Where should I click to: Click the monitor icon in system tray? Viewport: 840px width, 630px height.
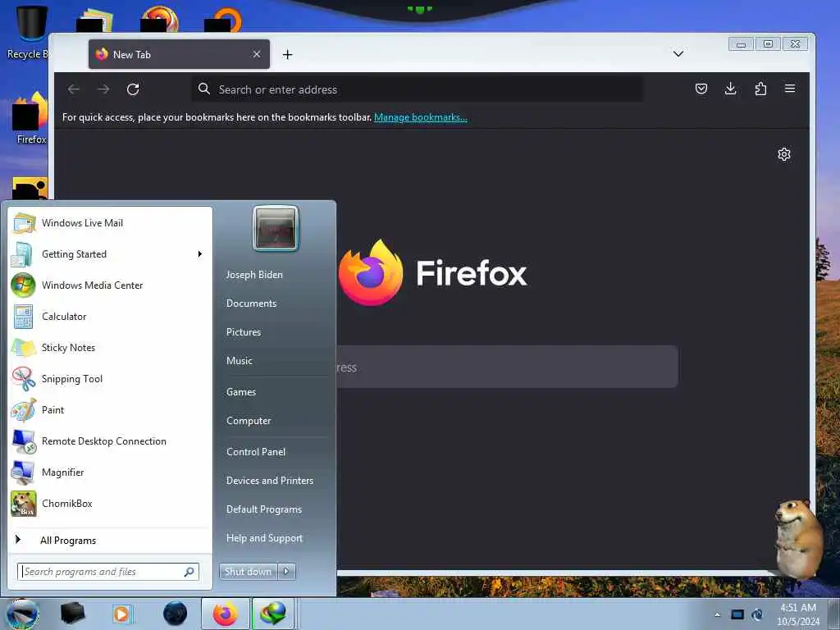pos(737,614)
